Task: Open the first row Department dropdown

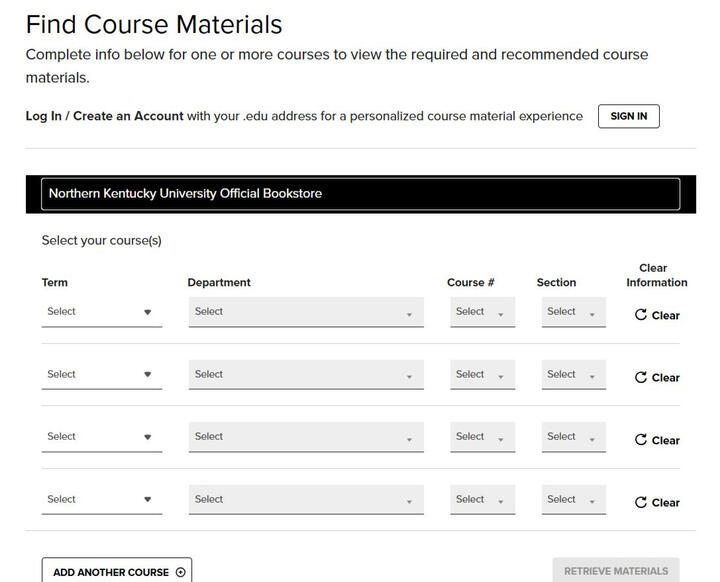Action: point(306,312)
